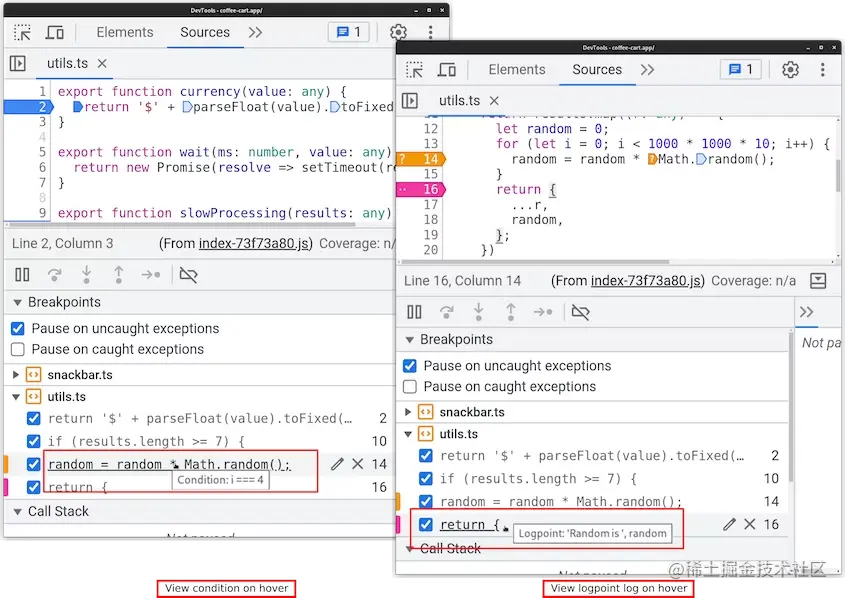The width and height of the screenshot is (845, 598).
Task: Show more tabs chevron in right window
Action: (647, 70)
